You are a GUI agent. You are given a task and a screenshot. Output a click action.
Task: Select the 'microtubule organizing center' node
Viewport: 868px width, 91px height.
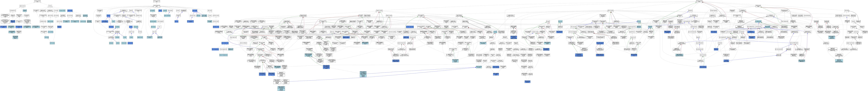[111, 37]
